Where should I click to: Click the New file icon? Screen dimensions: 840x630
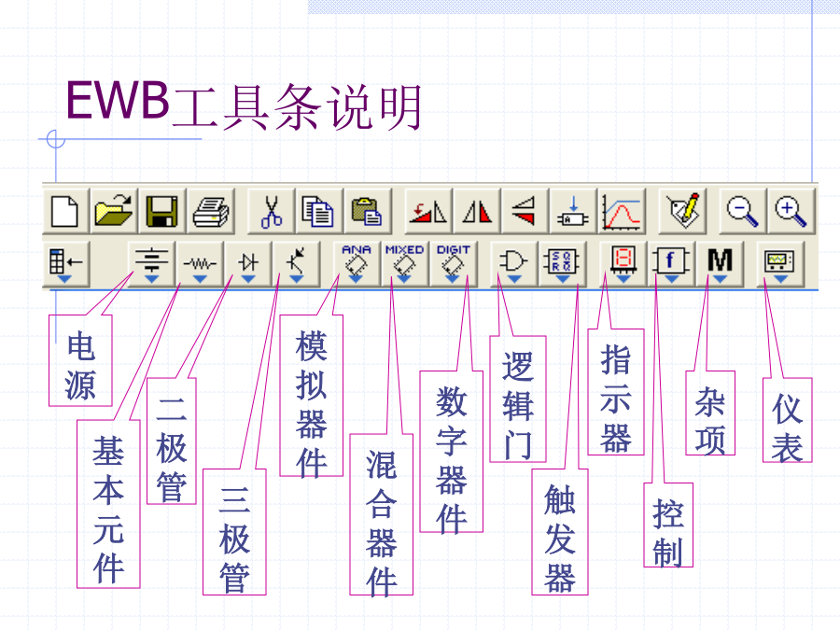coord(65,211)
